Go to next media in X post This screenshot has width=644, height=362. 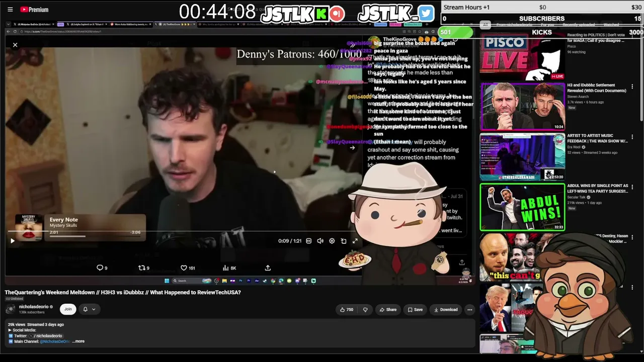352,147
